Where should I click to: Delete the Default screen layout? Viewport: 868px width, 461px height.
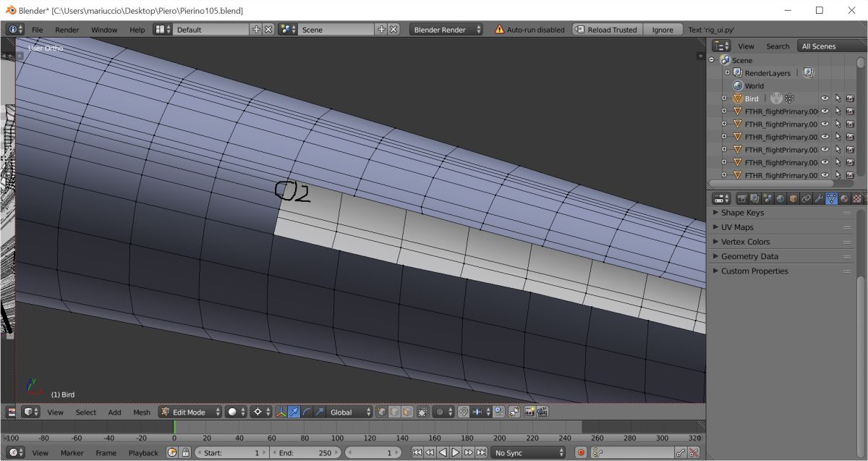click(268, 30)
